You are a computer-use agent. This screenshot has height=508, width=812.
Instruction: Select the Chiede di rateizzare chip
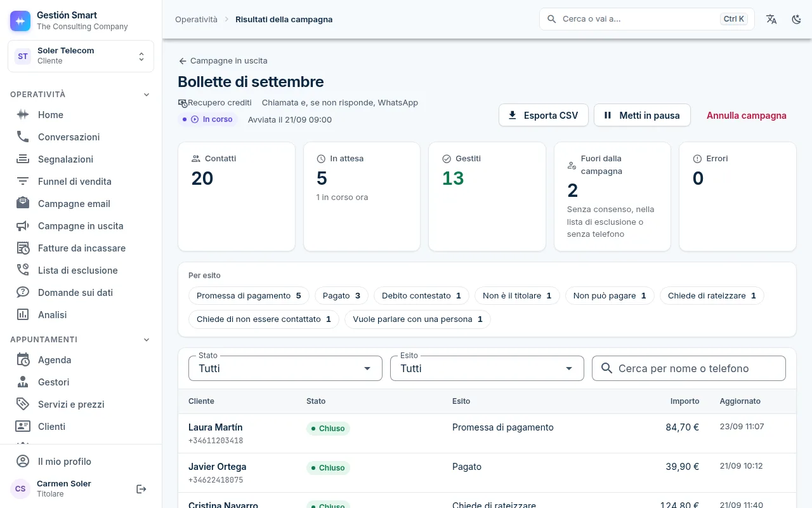tap(712, 296)
